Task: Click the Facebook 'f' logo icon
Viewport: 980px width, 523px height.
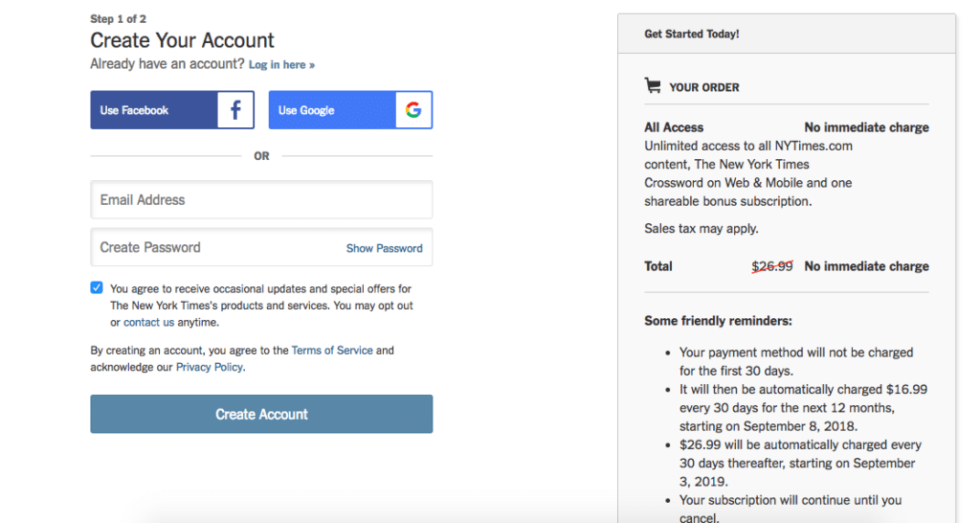Action: [x=235, y=110]
